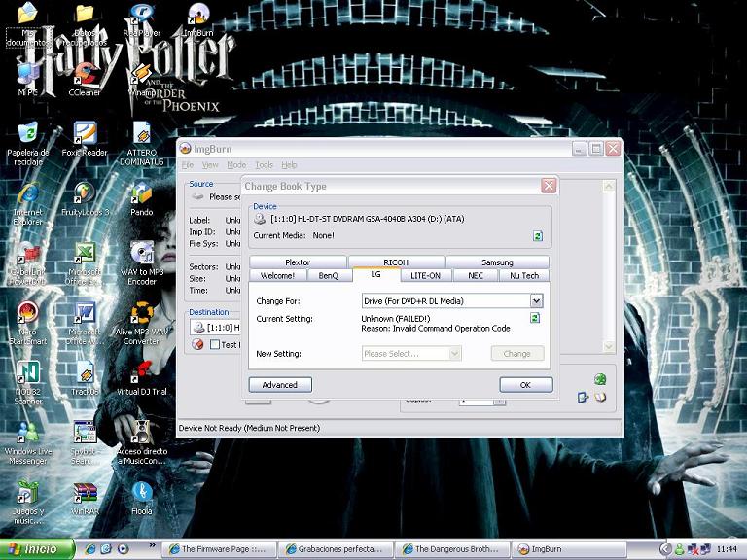
Task: Launch NOD32 Scanner shortcut
Action: pos(27,384)
